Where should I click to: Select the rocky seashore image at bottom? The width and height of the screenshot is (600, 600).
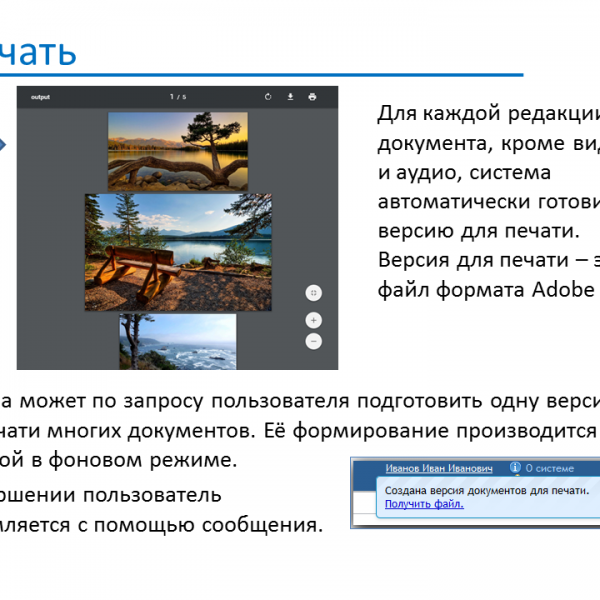[177, 341]
